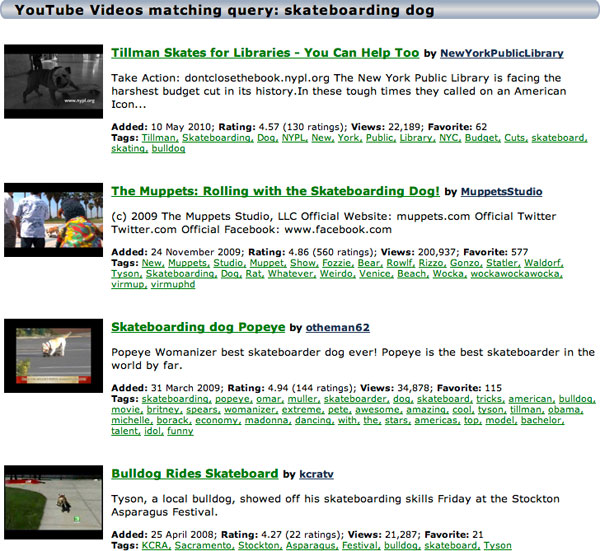Select the Cuts tag
Image resolution: width=600 pixels, height=551 pixels.
coord(516,138)
